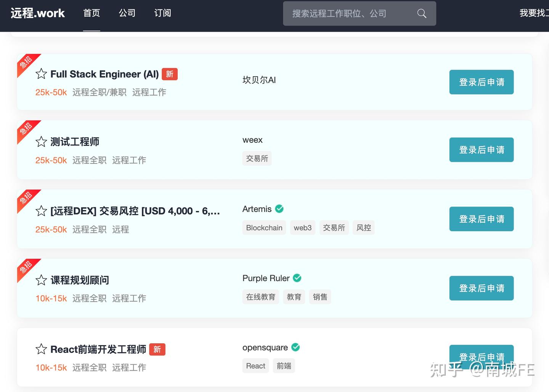The height and width of the screenshot is (392, 549).
Task: Click opensquare verified checkmark icon
Action: (x=295, y=347)
